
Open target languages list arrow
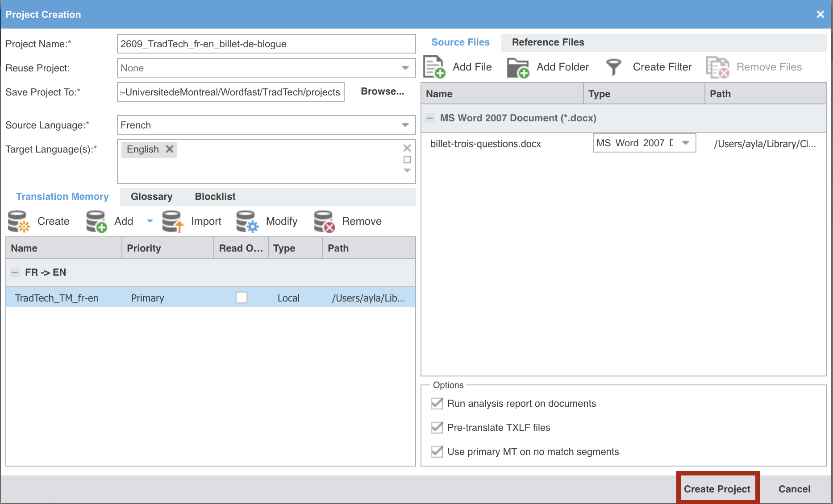407,170
